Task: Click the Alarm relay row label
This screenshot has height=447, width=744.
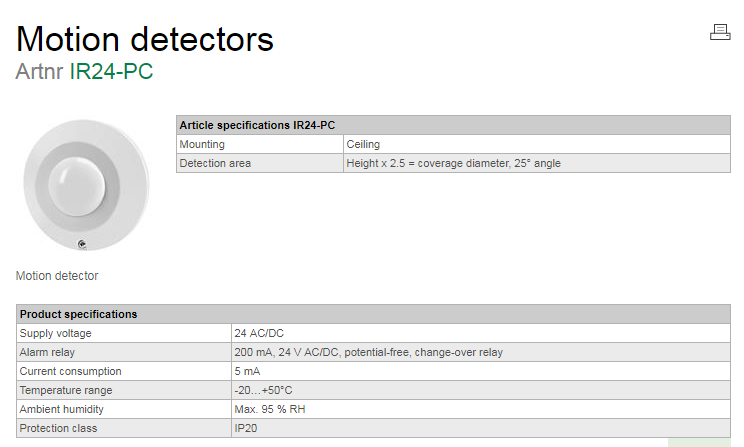Action: click(49, 352)
